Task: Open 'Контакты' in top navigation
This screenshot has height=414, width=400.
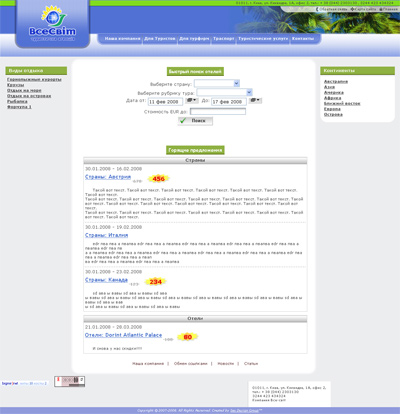Action: (x=303, y=39)
